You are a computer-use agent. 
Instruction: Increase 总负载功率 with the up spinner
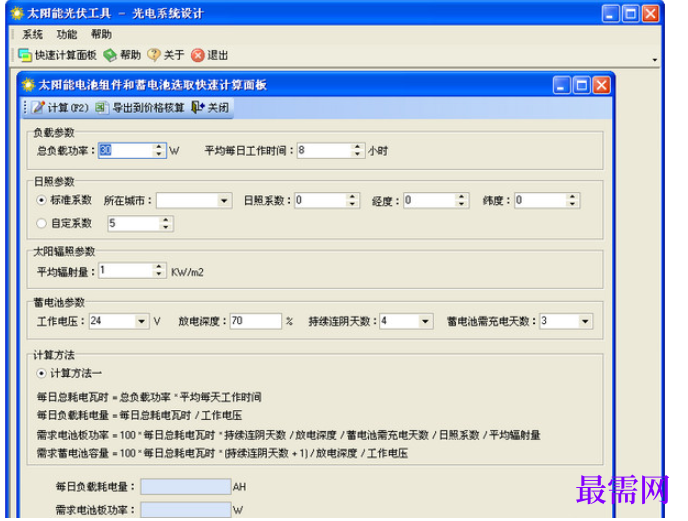click(159, 147)
